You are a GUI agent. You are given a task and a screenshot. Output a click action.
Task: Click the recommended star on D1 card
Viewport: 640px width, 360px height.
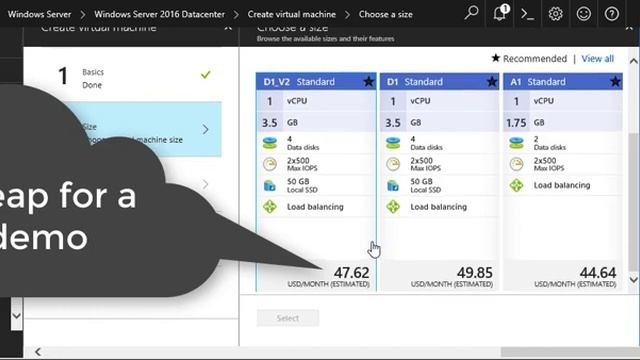[492, 82]
